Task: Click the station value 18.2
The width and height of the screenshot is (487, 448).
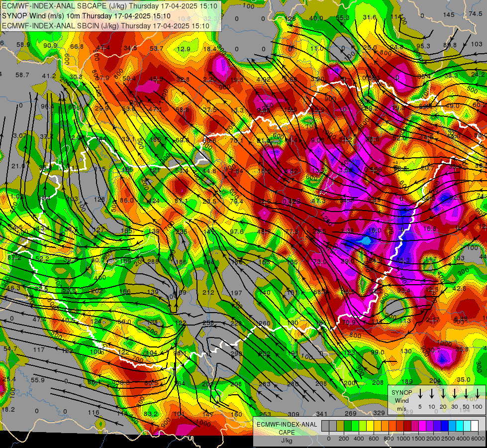Action: 8,410
